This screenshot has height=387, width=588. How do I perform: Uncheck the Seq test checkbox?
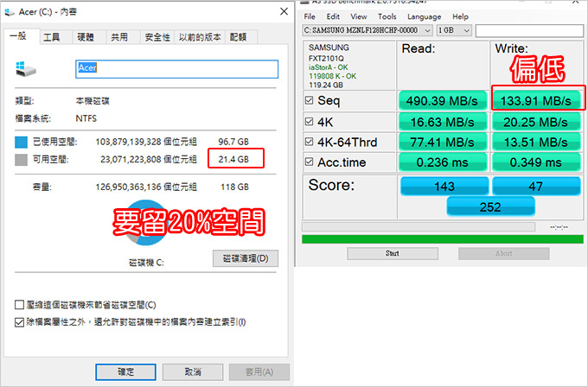tap(309, 100)
